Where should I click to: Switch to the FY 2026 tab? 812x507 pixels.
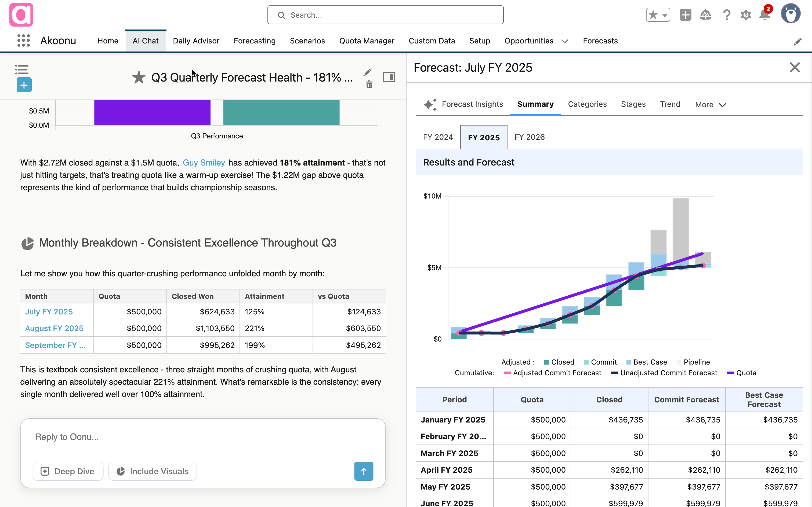point(529,137)
